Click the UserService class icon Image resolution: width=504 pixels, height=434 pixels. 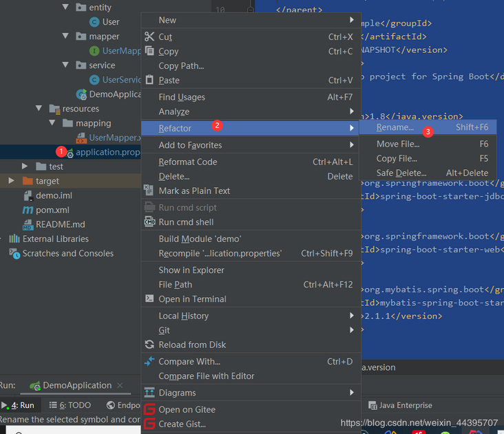(x=94, y=80)
